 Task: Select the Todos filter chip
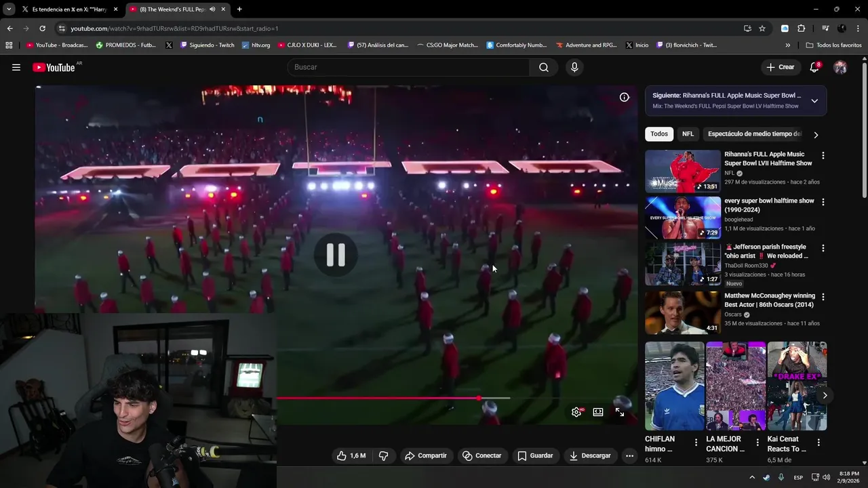659,134
